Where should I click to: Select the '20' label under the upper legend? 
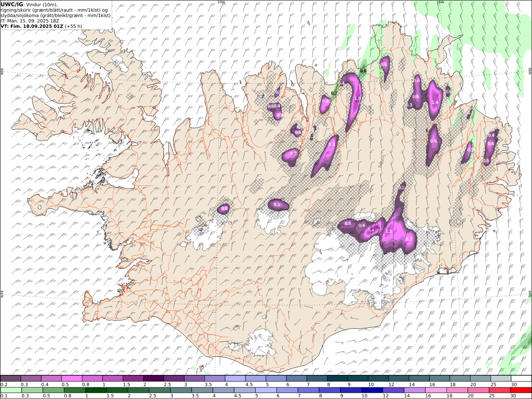[x=473, y=384]
